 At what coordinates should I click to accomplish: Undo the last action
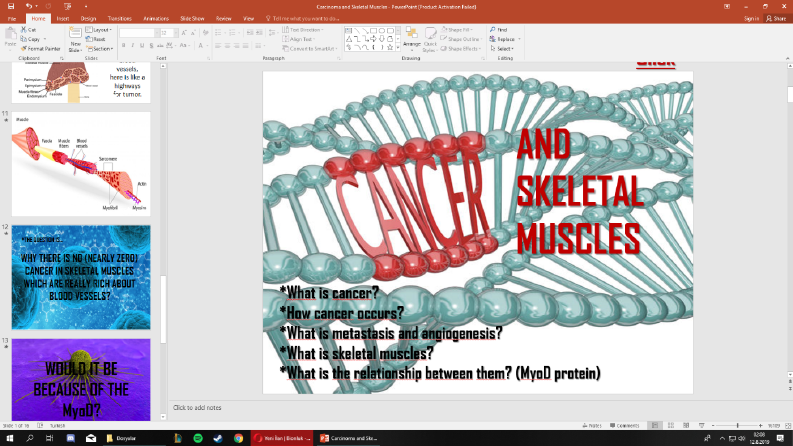click(x=29, y=7)
